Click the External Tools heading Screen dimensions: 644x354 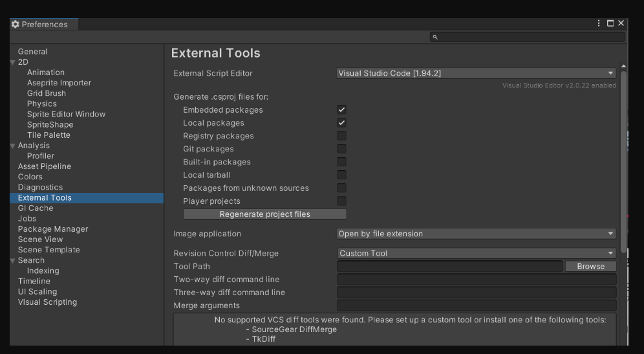[x=215, y=53]
